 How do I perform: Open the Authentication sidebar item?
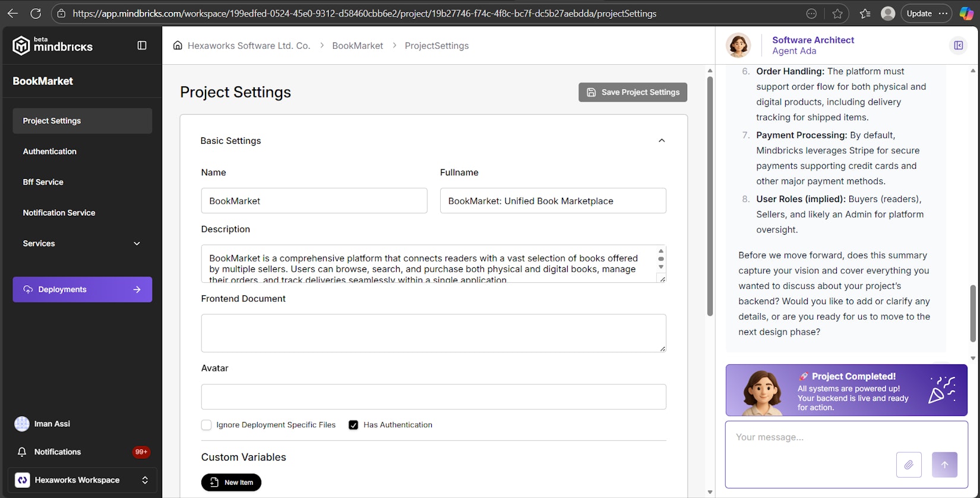point(50,152)
